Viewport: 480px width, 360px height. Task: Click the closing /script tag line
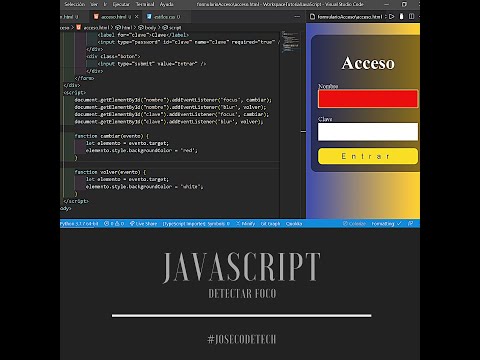pyautogui.click(x=76, y=201)
